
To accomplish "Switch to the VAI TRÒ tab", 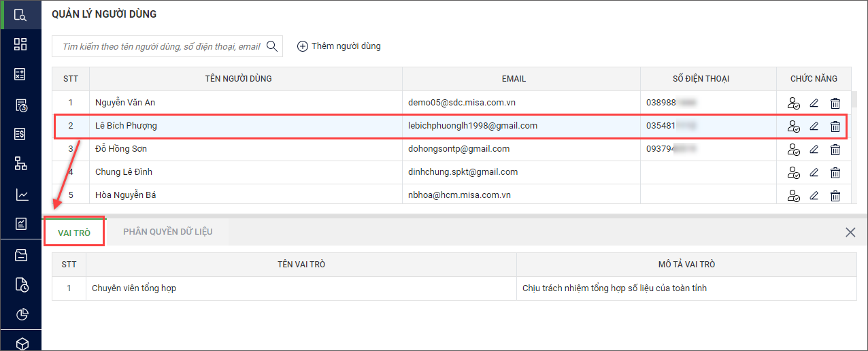I will pyautogui.click(x=74, y=232).
